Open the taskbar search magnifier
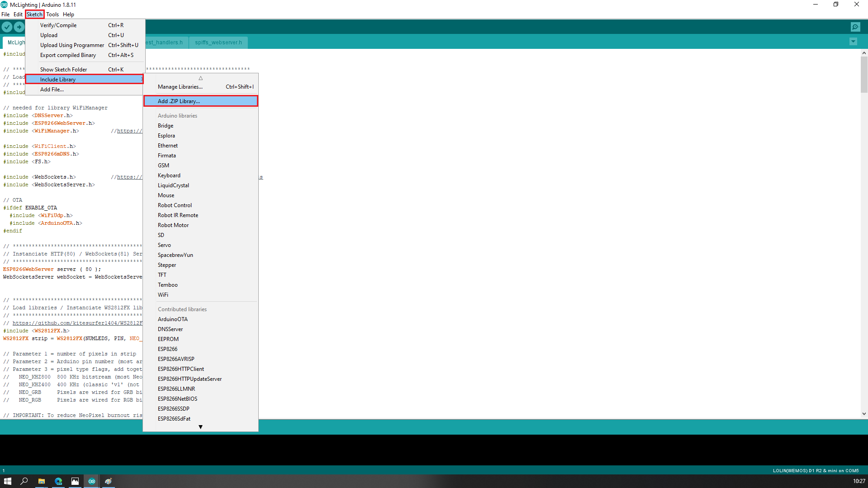868x488 pixels. (x=24, y=481)
